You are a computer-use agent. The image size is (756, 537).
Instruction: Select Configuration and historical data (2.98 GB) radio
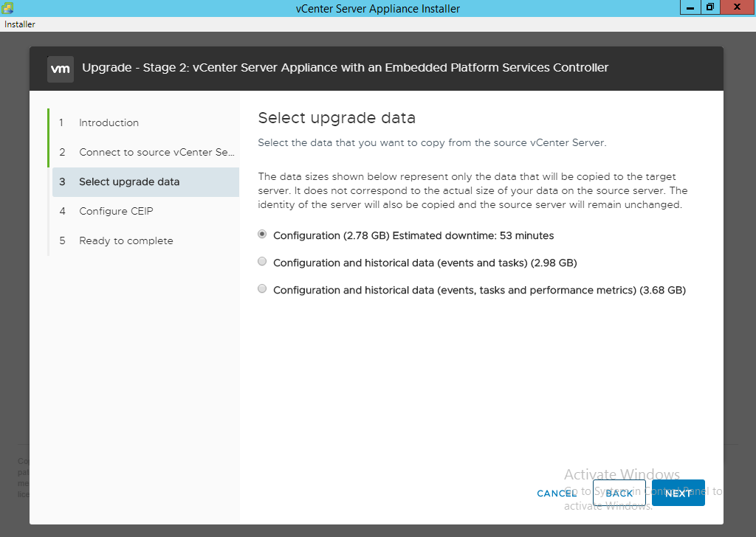click(x=262, y=262)
